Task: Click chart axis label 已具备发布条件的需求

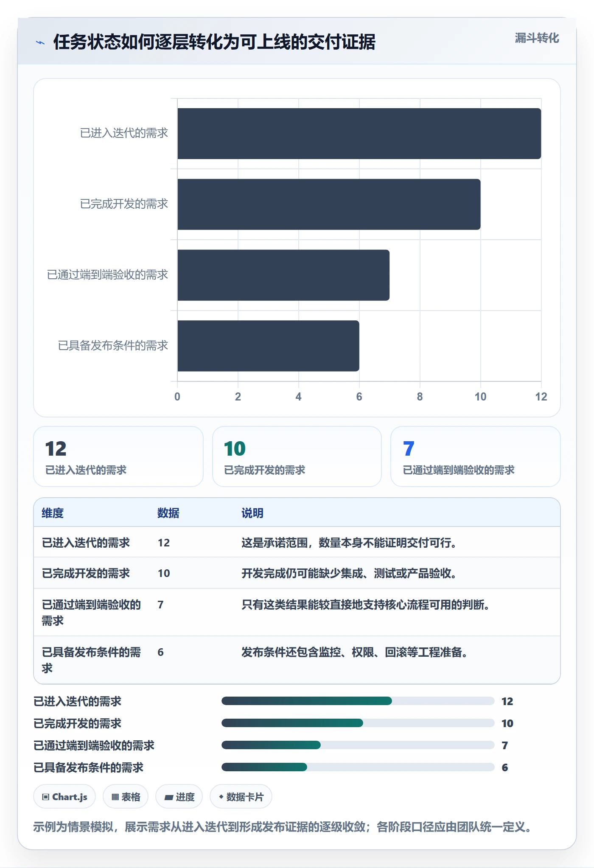Action: coord(113,346)
